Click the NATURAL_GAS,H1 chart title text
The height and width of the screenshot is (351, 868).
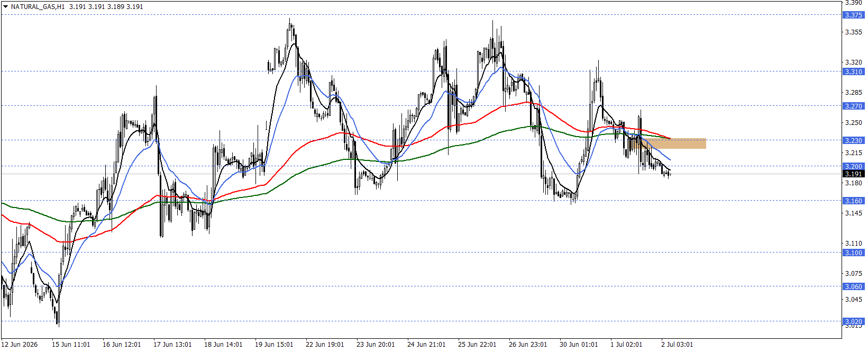[38, 7]
